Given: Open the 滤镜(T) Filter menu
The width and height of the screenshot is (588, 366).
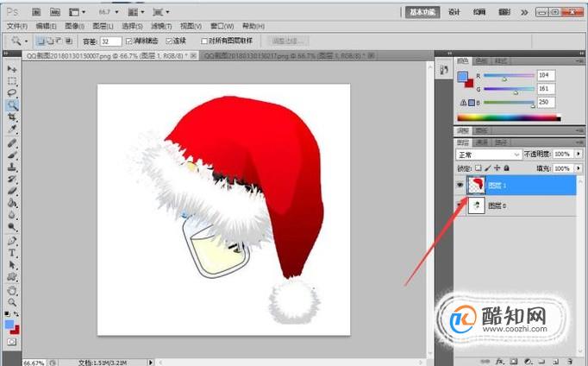Looking at the screenshot, I should click(x=161, y=26).
